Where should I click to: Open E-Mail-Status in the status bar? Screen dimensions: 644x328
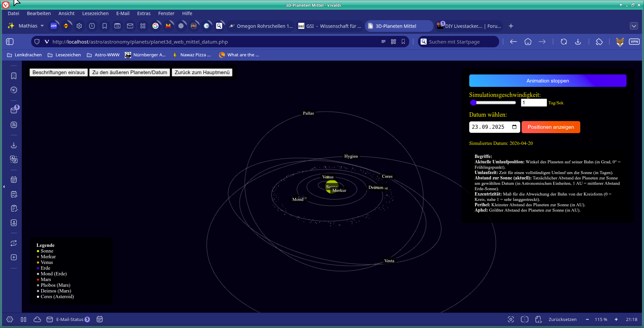tap(68, 319)
